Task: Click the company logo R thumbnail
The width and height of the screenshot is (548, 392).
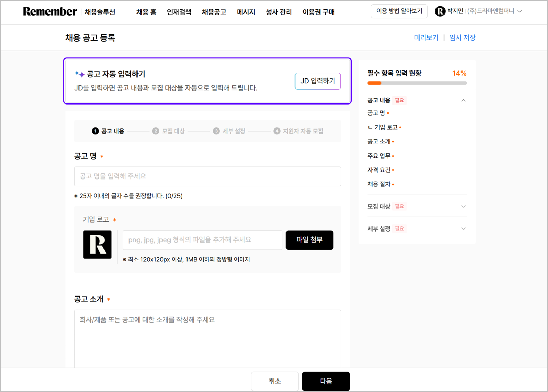Action: (x=97, y=244)
